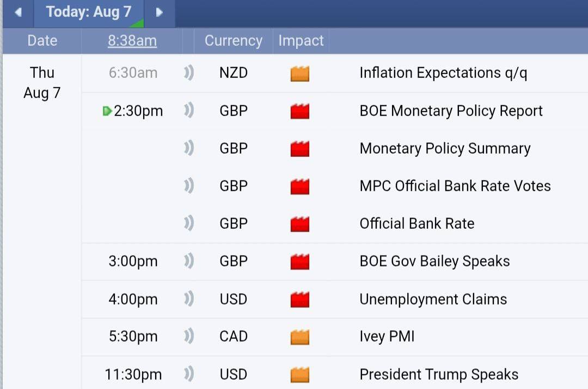Click orange impact icon for President Trump Speaks

point(300,375)
